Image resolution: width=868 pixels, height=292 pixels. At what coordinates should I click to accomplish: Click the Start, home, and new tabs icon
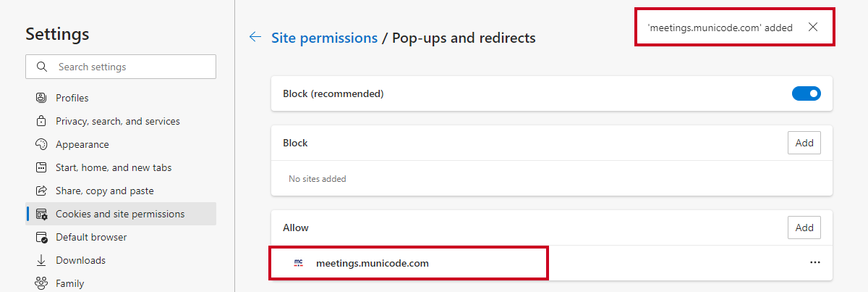(x=41, y=167)
